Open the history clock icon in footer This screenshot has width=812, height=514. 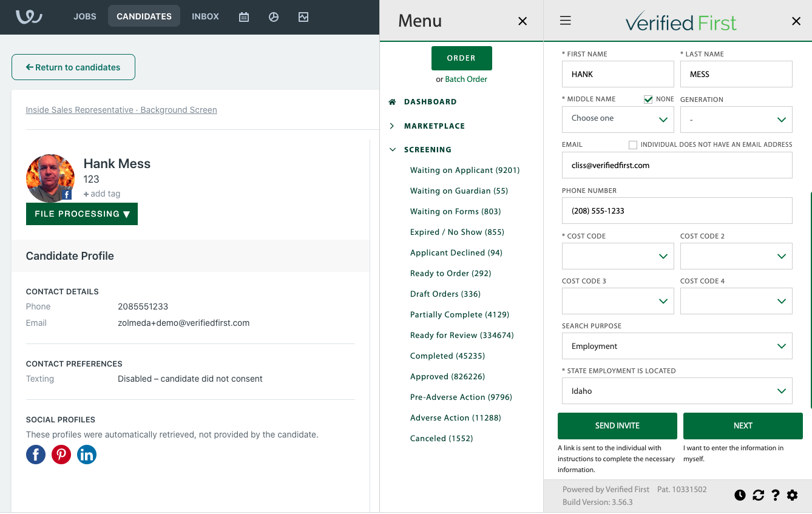tap(740, 495)
